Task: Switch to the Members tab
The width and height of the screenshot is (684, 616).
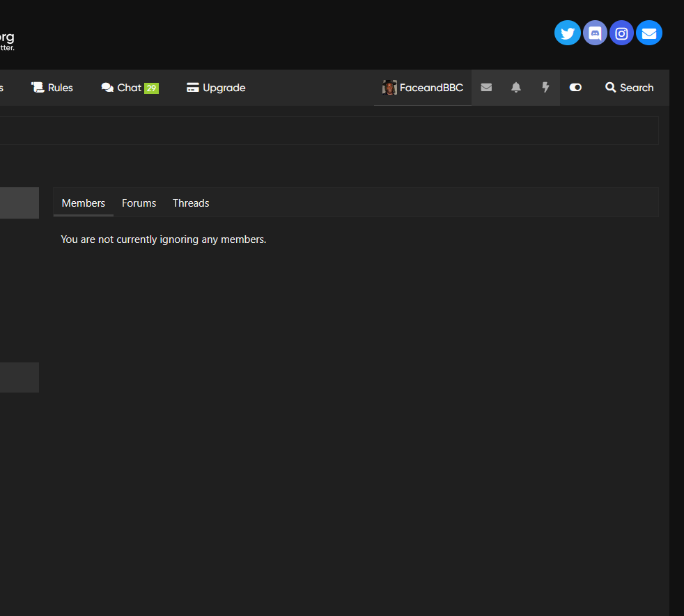Action: point(84,203)
